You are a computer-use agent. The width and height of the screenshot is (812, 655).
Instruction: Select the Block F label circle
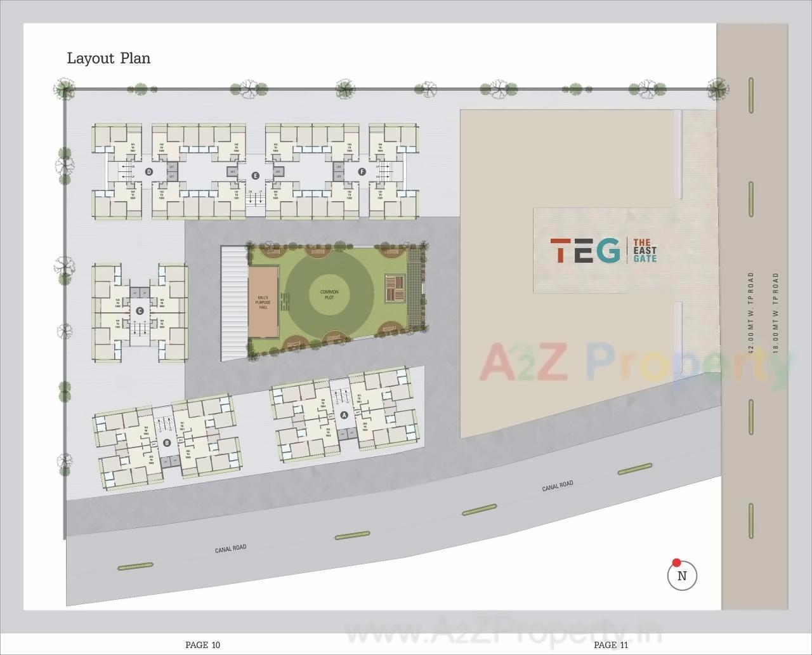(x=362, y=171)
